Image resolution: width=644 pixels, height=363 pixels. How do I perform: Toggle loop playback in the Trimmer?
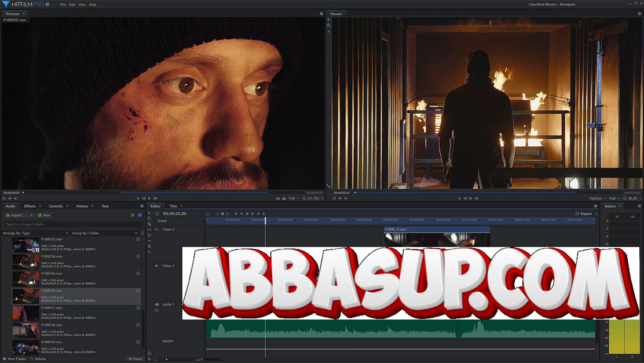[4, 198]
